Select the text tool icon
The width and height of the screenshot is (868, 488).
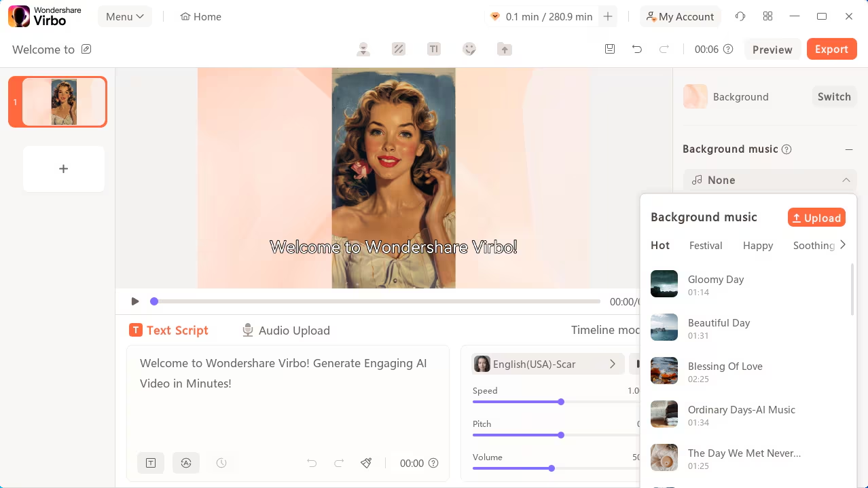coord(434,49)
